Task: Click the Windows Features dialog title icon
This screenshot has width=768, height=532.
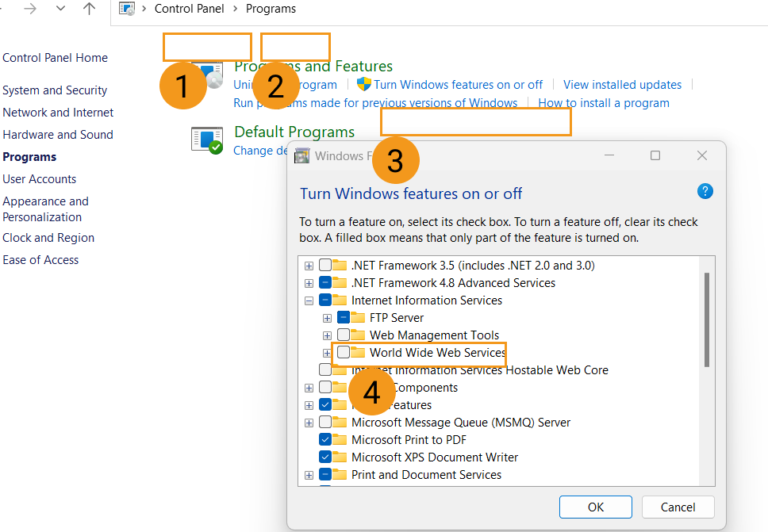Action: [x=302, y=155]
